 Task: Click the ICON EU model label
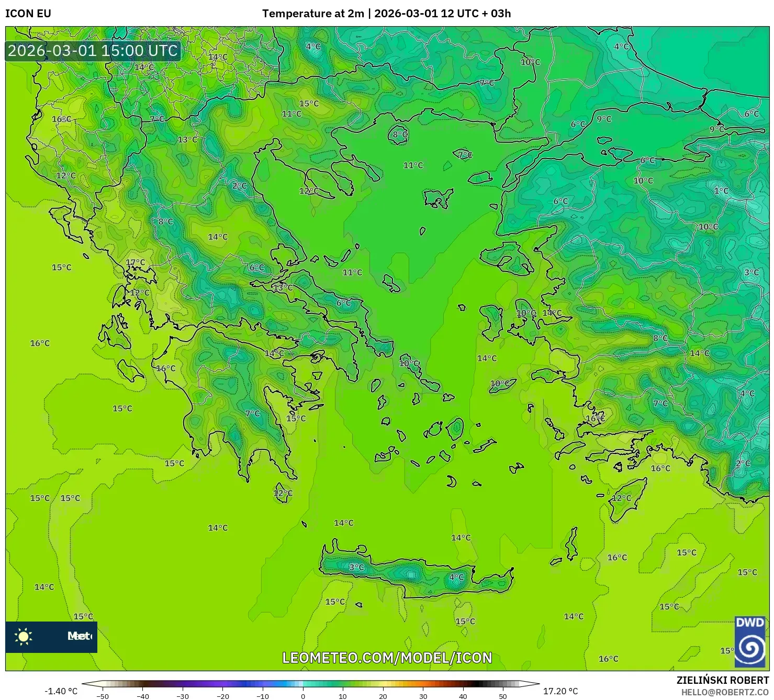tap(27, 12)
